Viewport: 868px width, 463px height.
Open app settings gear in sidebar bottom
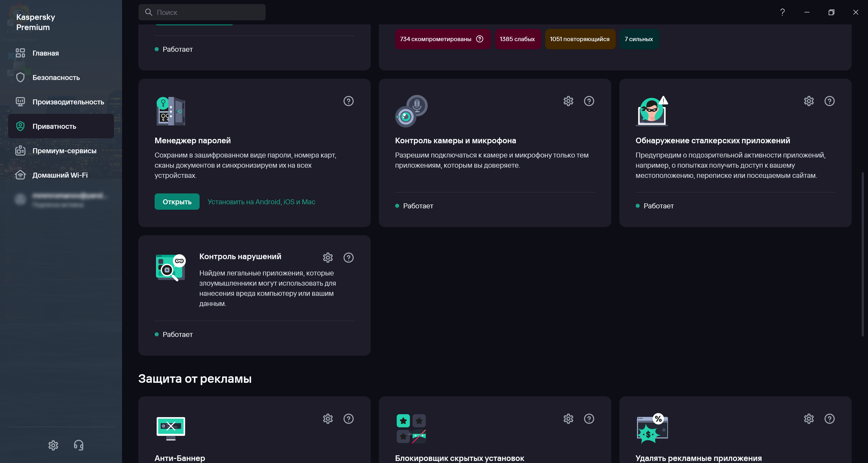(x=53, y=445)
